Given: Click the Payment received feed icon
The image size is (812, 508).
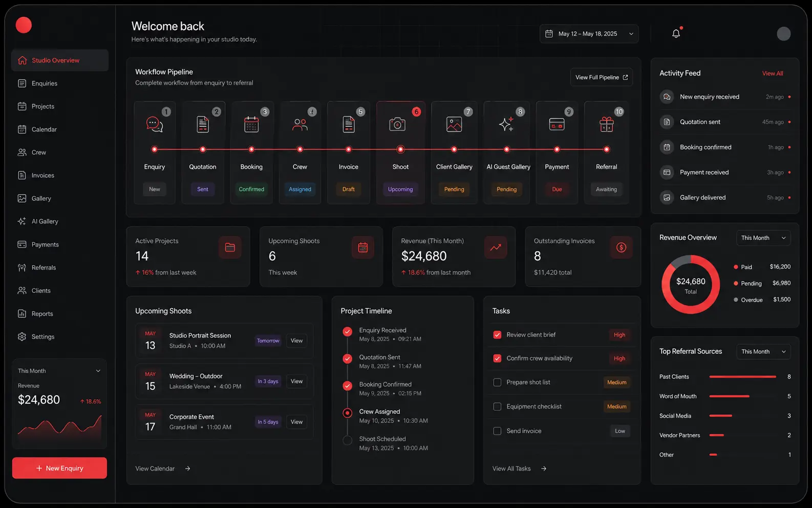Looking at the screenshot, I should 667,172.
